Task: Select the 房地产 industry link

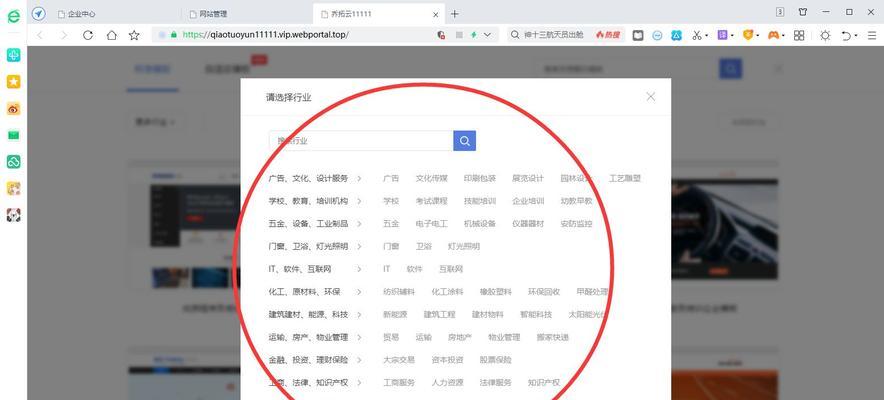Action: (x=459, y=337)
